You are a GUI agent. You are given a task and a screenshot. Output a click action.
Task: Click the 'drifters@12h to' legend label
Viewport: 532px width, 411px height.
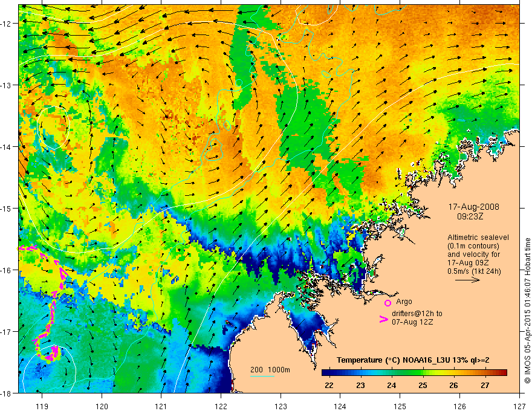coord(417,314)
